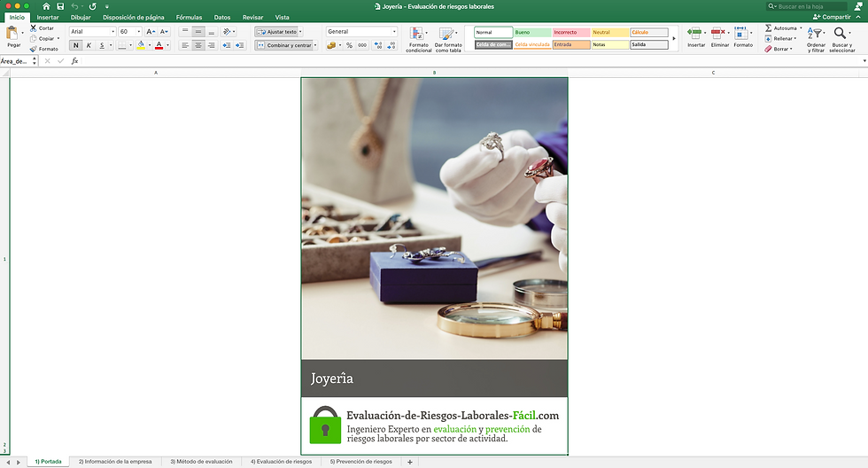
Task: Apply the Neutral cell style
Action: pos(610,32)
